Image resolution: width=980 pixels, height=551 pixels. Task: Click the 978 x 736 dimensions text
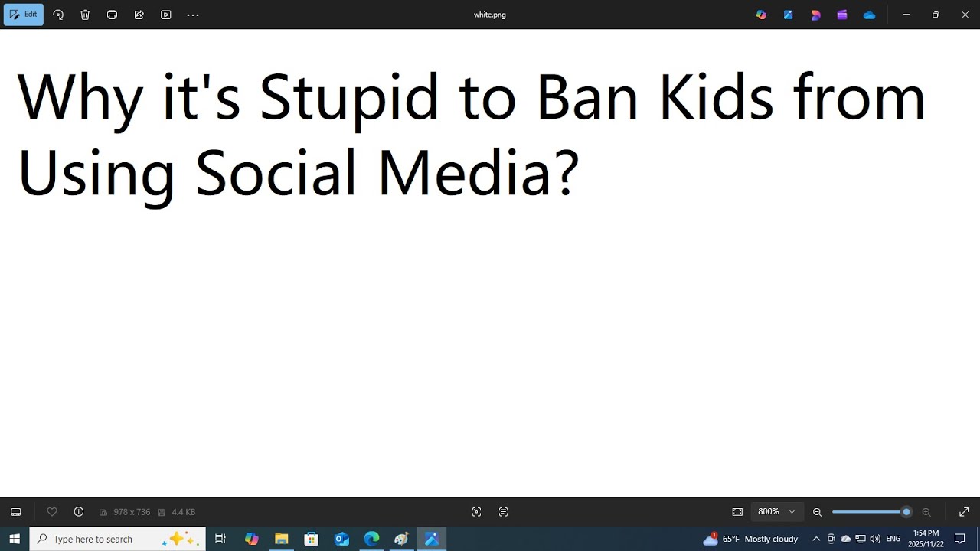132,512
